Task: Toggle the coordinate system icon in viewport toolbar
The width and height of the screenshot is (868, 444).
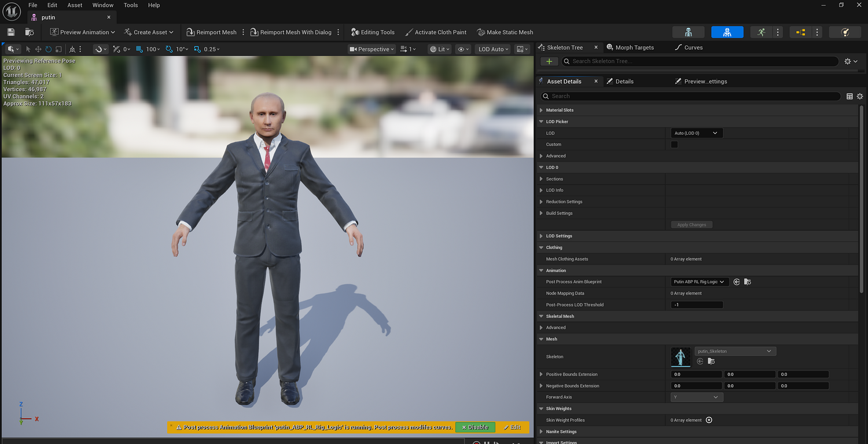Action: pyautogui.click(x=72, y=49)
